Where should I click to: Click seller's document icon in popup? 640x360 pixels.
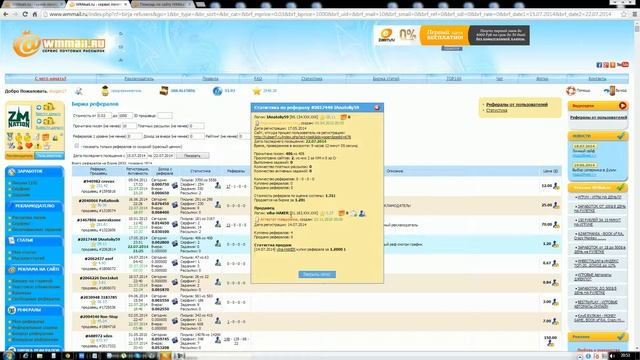(353, 213)
